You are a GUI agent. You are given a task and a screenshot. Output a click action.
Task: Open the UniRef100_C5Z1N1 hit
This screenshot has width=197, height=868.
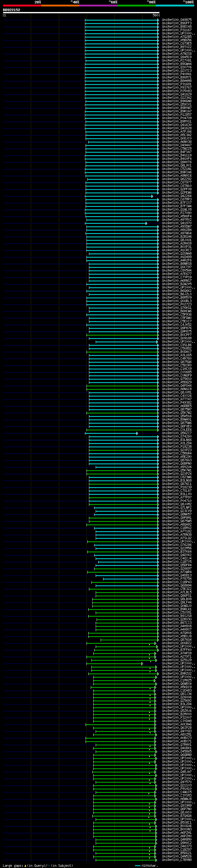176,169
